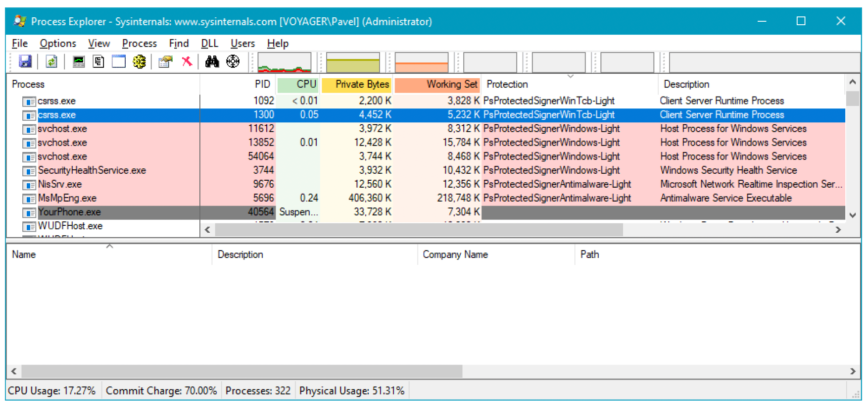The image size is (868, 409).
Task: Click the yellow commit history mini graph
Action: pos(353,63)
